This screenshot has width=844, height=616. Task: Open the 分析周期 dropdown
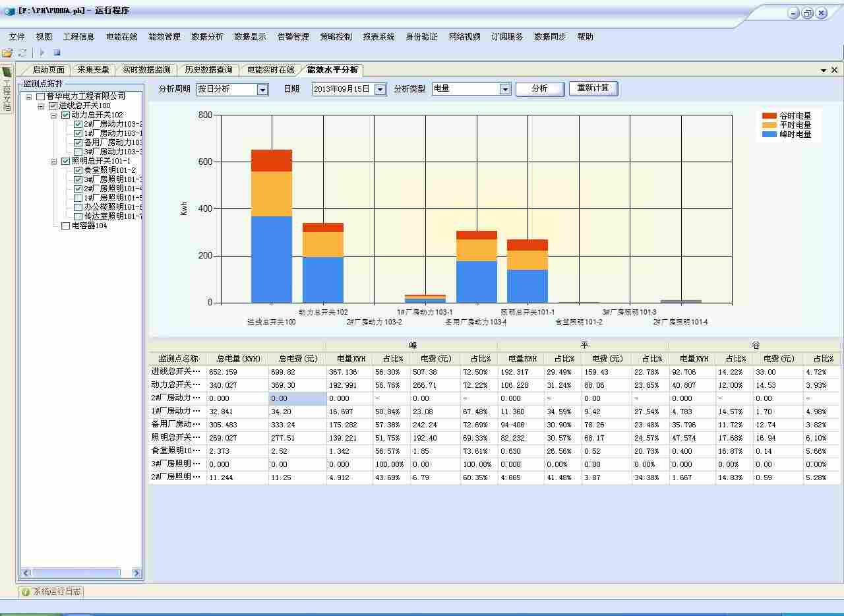pos(262,90)
